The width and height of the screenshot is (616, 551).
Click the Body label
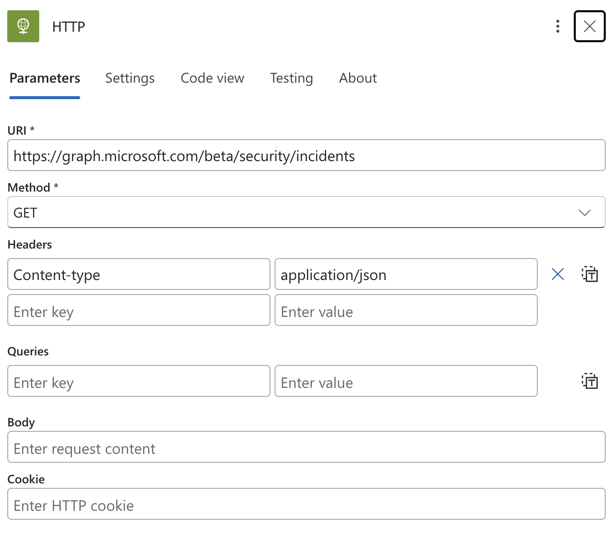coord(21,422)
